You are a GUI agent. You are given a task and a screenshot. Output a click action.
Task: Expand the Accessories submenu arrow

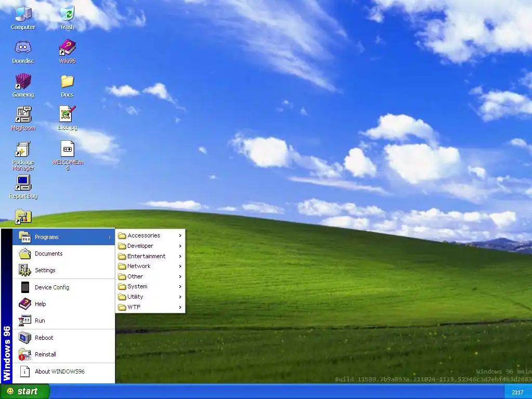(180, 235)
